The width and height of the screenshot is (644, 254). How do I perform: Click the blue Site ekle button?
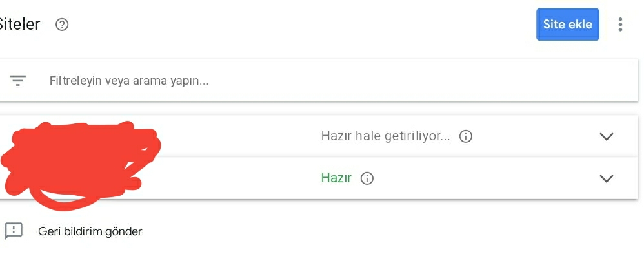click(568, 25)
